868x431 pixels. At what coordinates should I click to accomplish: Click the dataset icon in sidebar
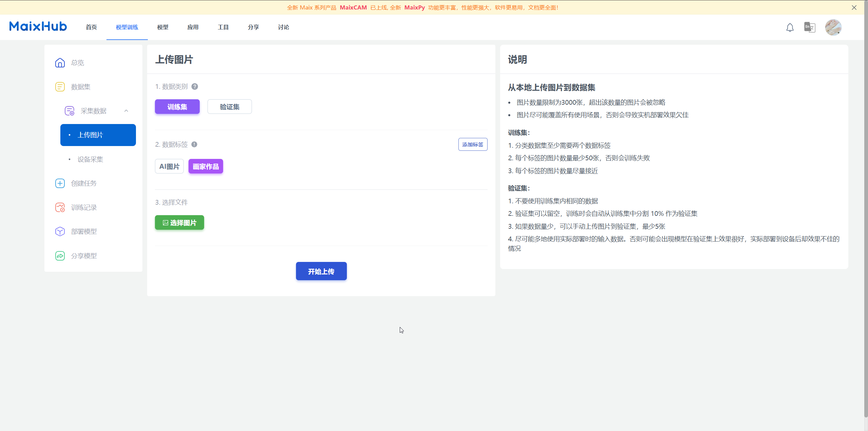(60, 87)
